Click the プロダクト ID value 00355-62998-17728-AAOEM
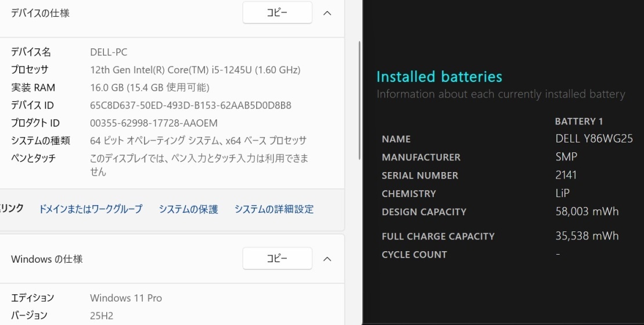Screen dimensions: 644x325 pos(153,123)
